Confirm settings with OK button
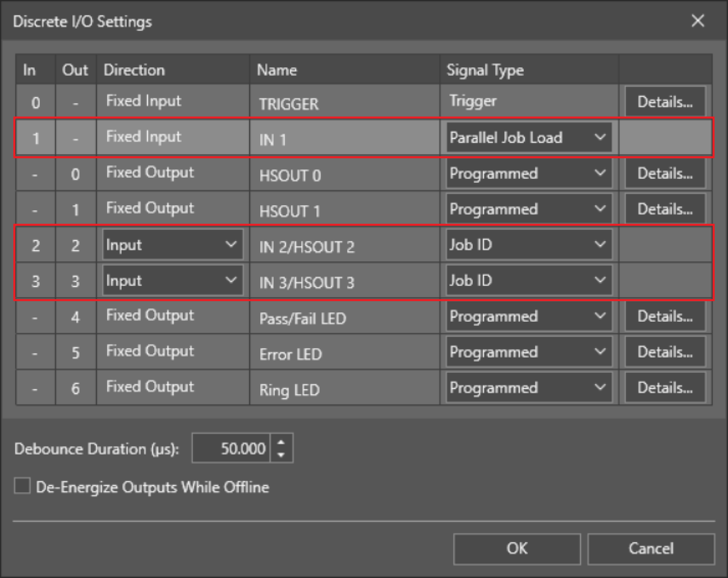Image resolution: width=728 pixels, height=578 pixels. tap(517, 549)
